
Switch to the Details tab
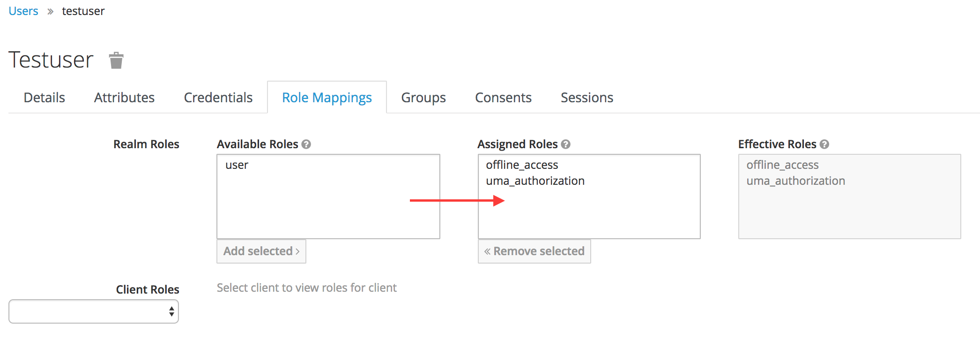coord(45,98)
